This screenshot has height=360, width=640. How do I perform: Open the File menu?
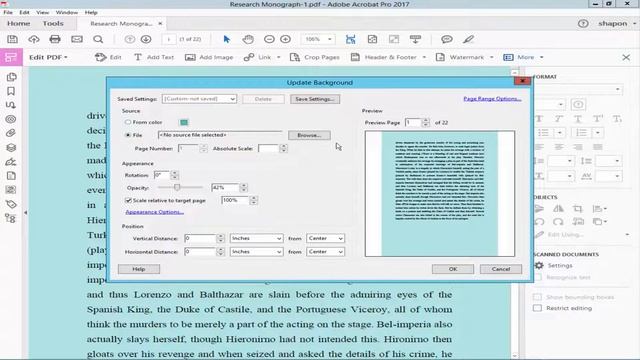[8, 13]
